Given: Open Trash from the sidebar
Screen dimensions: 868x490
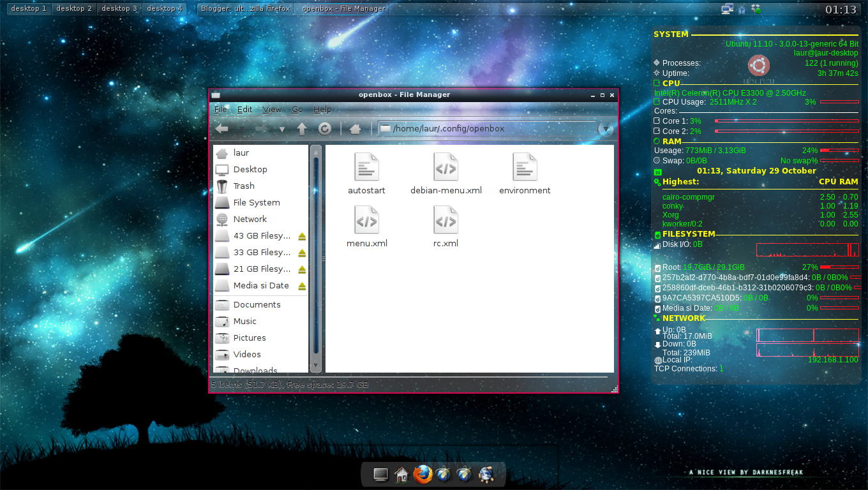Looking at the screenshot, I should 244,186.
